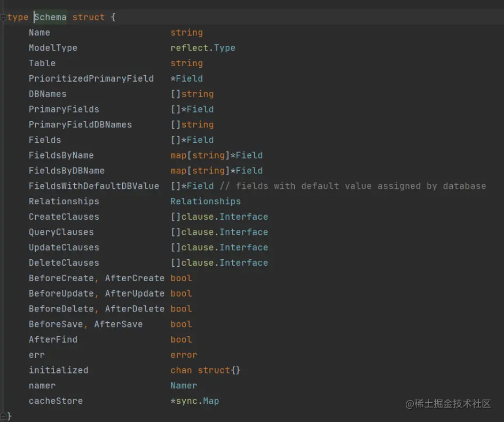Click the DeleteClauses field name
The width and height of the screenshot is (504, 422).
(64, 263)
